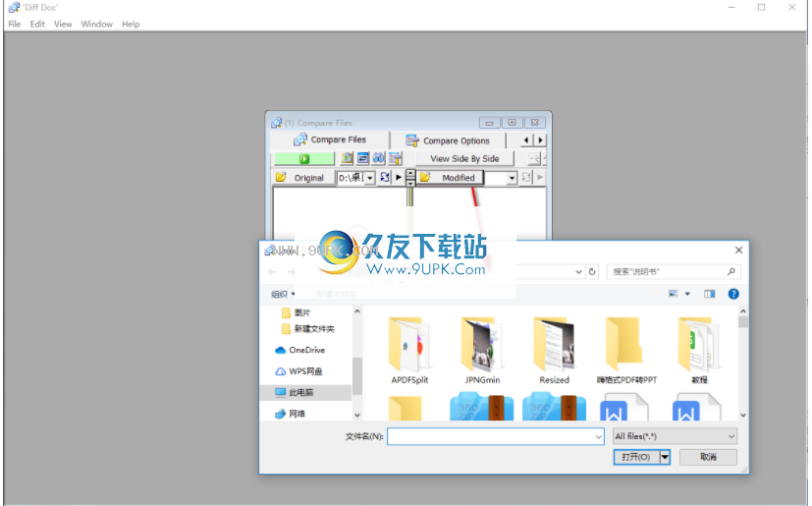
Task: Open the 组织 organize dropdown
Action: [x=283, y=294]
